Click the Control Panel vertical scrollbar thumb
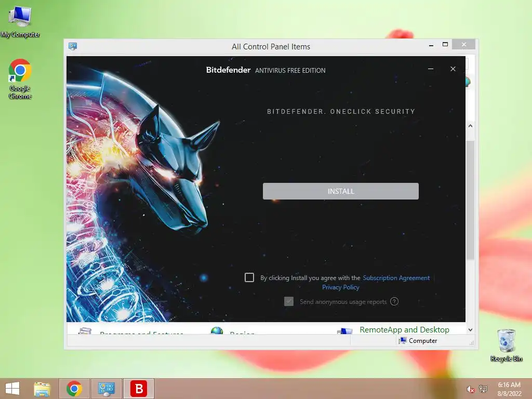 (470, 200)
